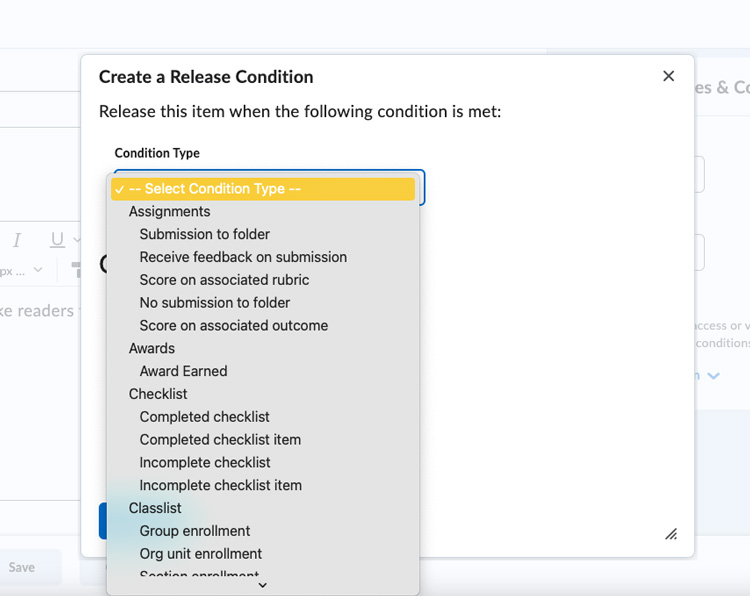Select 'Score on associated outcome' option
This screenshot has height=596, width=750.
(233, 325)
